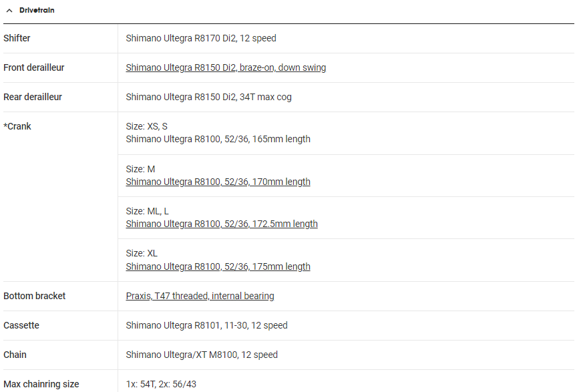Select the Ultegra R8170 Di2 shifter text
This screenshot has height=392, width=577.
pos(201,38)
